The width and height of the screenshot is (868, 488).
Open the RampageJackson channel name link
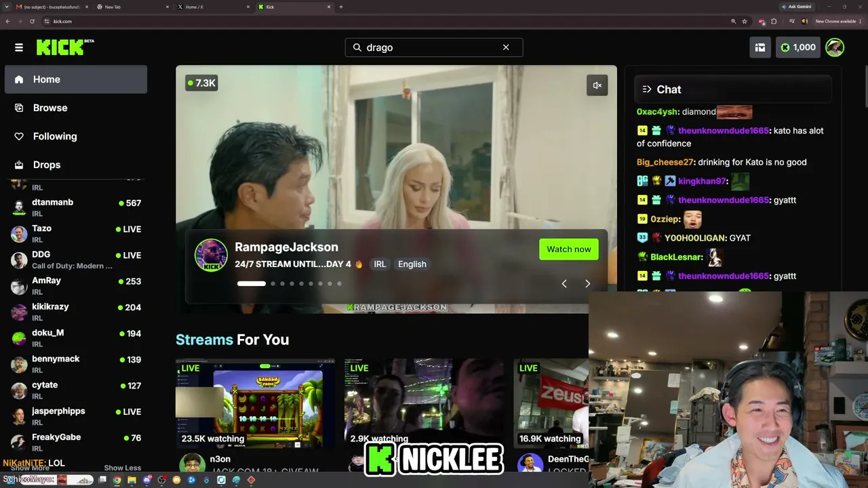286,247
